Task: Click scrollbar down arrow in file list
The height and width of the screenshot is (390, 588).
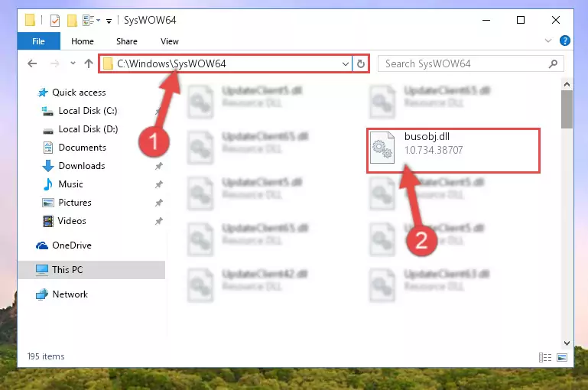Action: coord(567,343)
